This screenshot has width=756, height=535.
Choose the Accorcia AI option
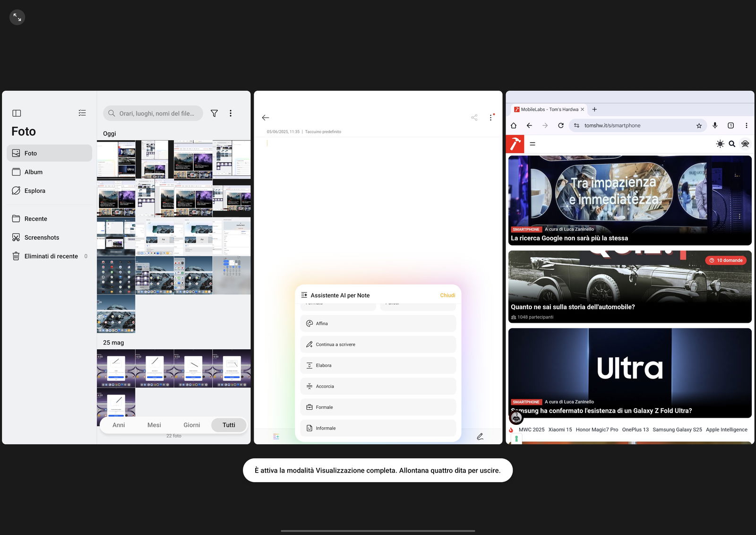[x=378, y=386]
